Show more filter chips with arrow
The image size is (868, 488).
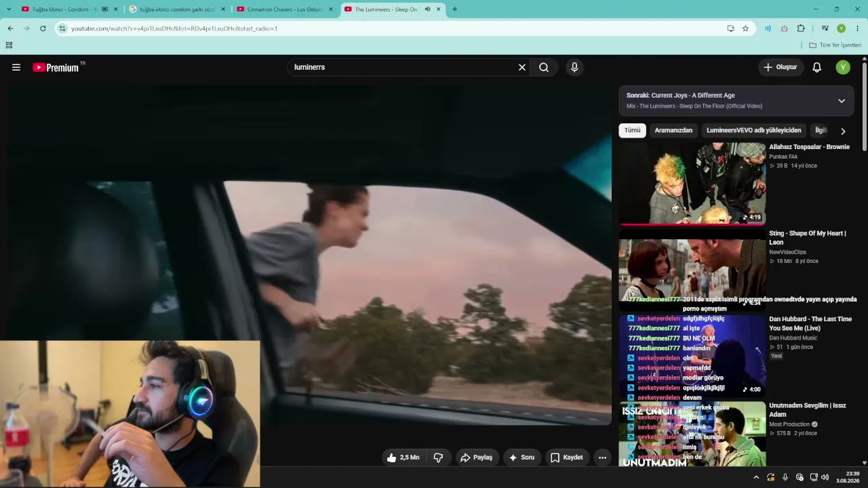(843, 131)
